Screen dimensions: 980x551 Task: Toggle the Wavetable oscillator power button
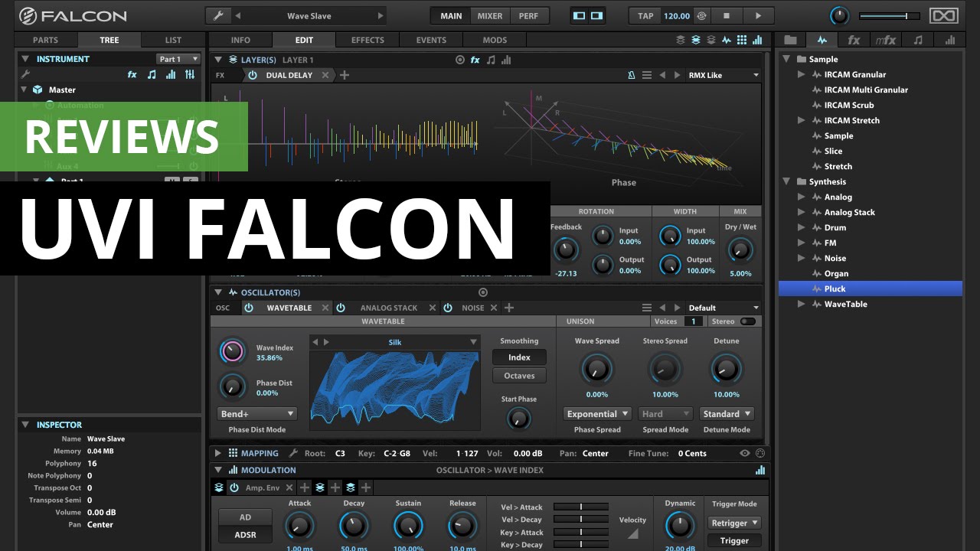tap(249, 308)
